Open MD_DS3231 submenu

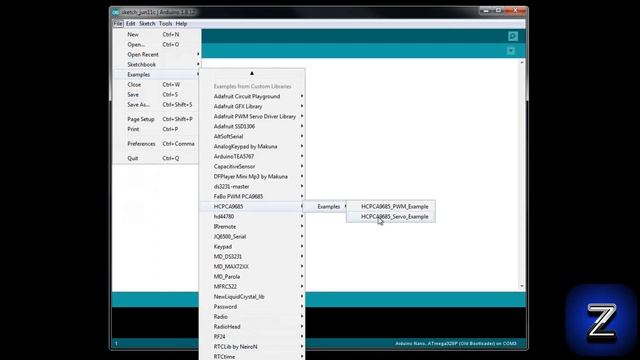(x=252, y=256)
